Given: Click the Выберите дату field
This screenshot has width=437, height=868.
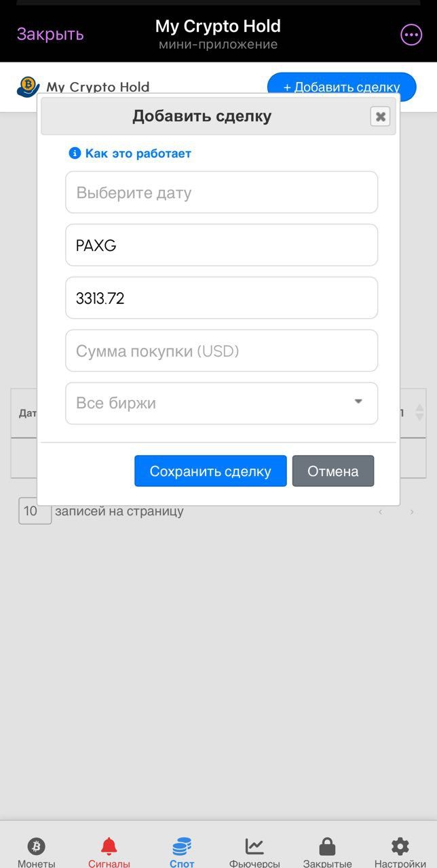Looking at the screenshot, I should 221,192.
